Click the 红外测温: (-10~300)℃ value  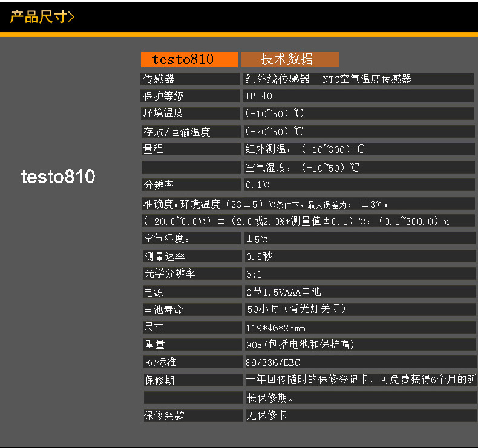[305, 149]
